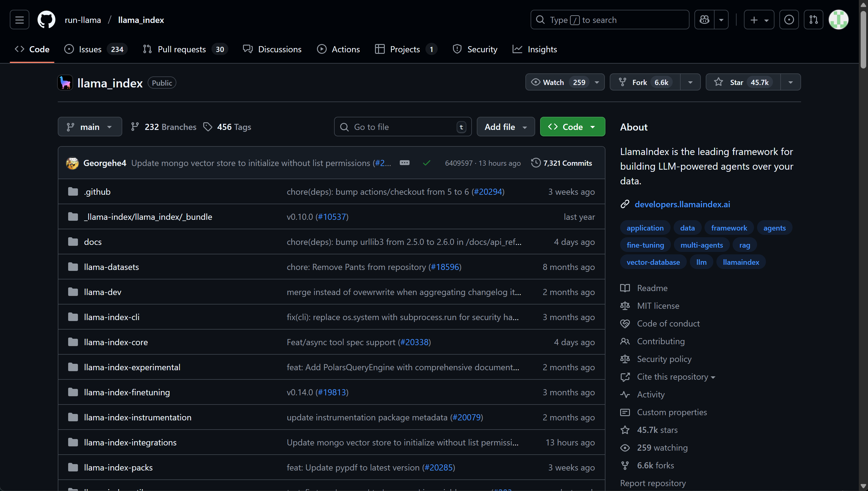Open pull request #20338 link
Viewport: 868px width, 491px height.
pos(414,342)
